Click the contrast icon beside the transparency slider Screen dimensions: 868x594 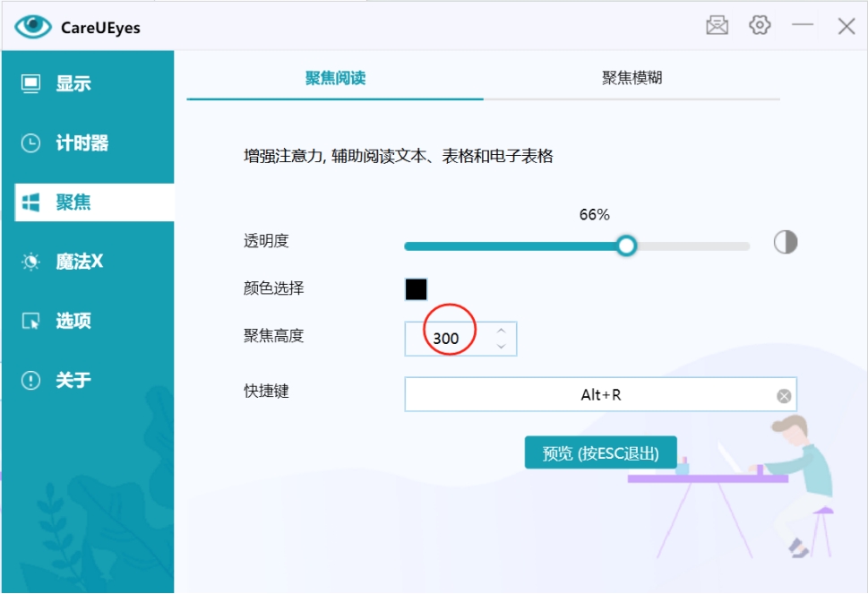[x=785, y=244]
